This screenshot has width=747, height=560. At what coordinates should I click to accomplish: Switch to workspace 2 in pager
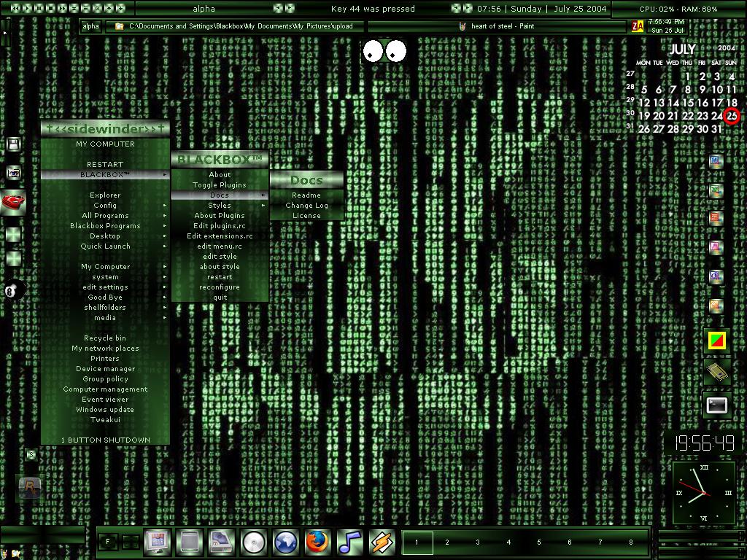click(447, 542)
